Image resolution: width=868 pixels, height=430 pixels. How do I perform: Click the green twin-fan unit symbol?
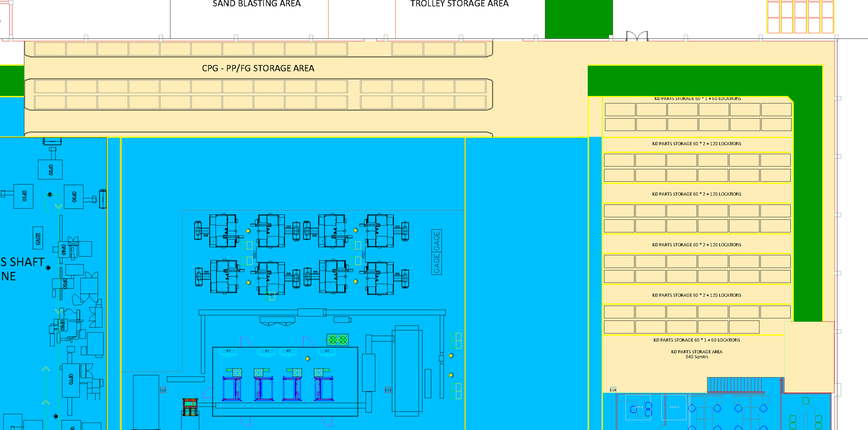click(338, 339)
